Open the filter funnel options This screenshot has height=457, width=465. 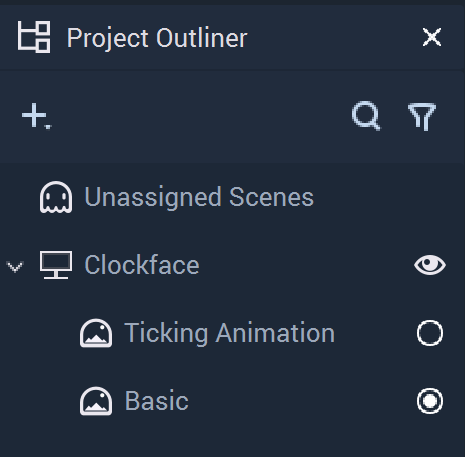(x=422, y=117)
